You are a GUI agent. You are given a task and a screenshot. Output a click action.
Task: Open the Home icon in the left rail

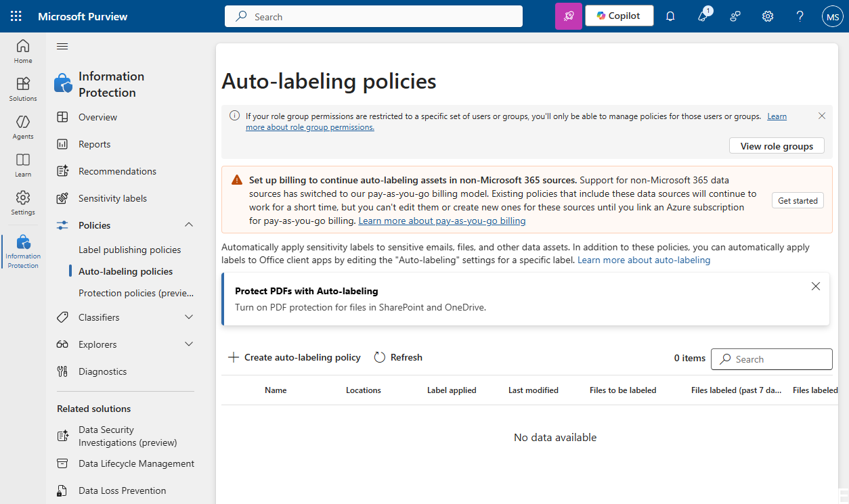tap(22, 51)
